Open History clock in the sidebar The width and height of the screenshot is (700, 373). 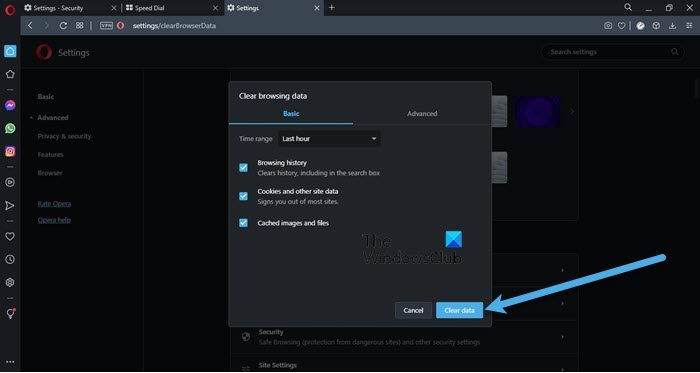click(10, 259)
